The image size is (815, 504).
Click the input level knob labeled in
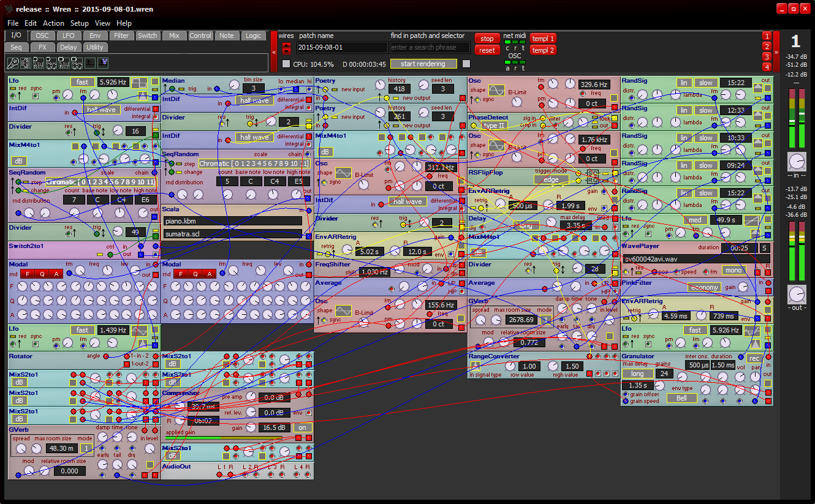click(797, 162)
